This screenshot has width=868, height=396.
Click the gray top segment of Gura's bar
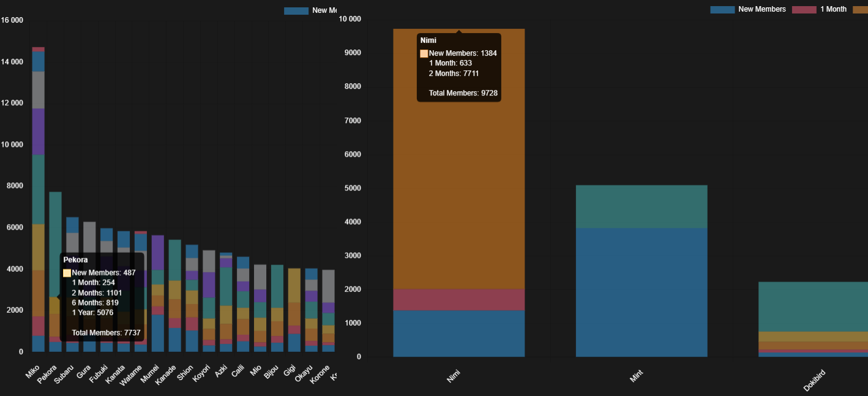pyautogui.click(x=89, y=237)
